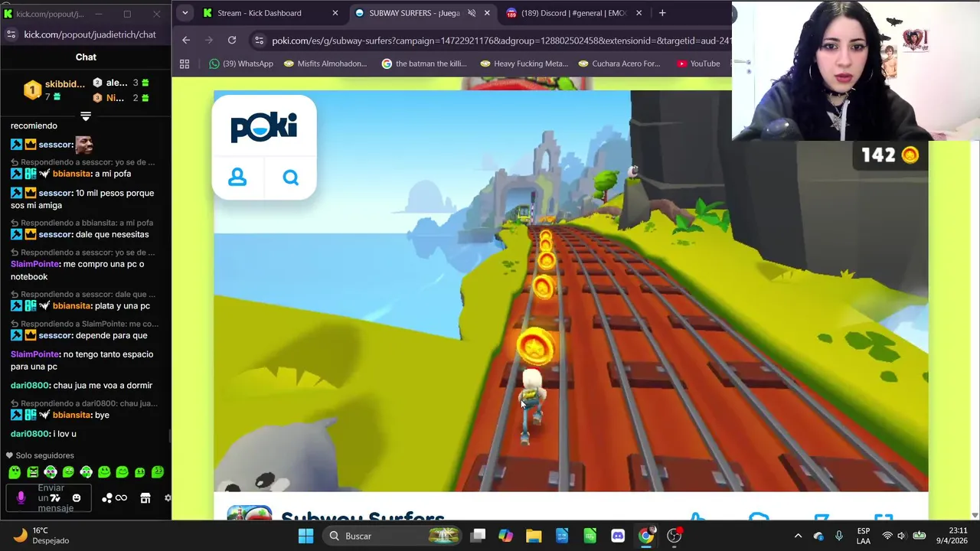
Task: Select the first green blob emote
Action: click(x=15, y=472)
